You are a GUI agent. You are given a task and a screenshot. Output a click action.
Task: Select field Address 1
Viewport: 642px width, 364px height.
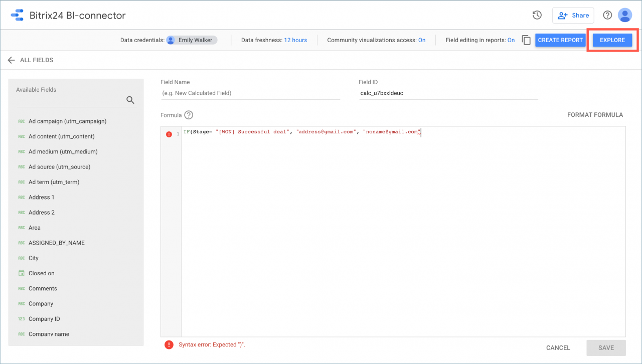click(x=41, y=197)
